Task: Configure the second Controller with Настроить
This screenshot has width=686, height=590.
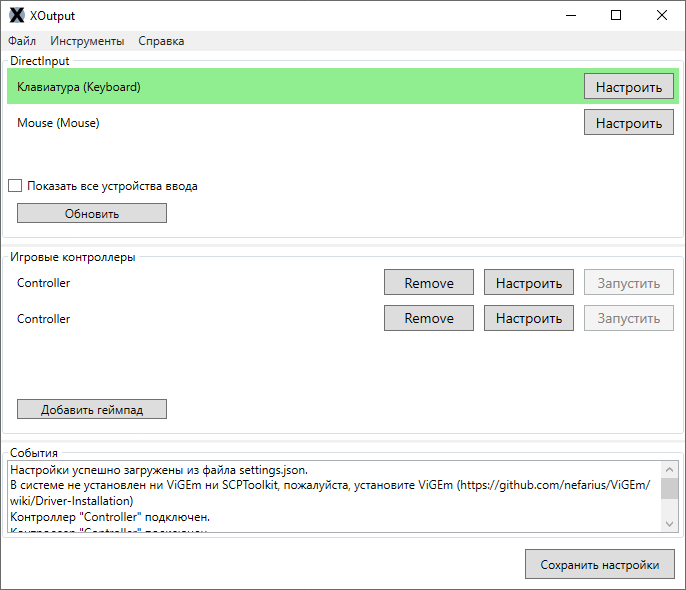Action: [529, 319]
